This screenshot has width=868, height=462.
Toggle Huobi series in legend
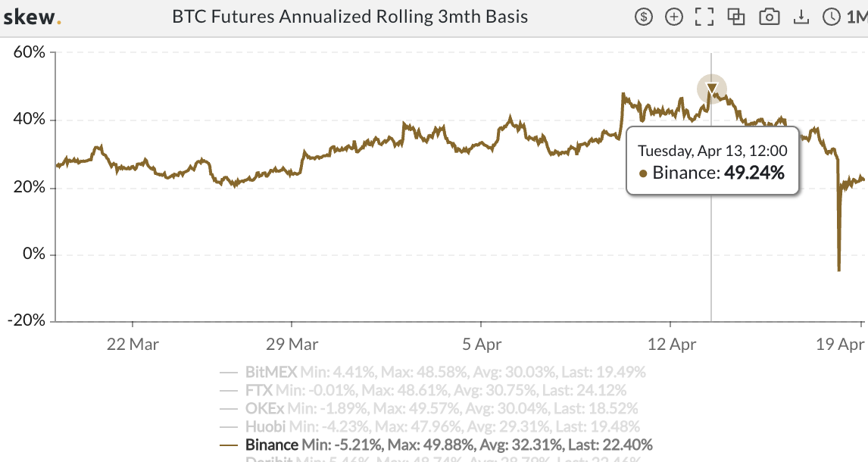429,426
